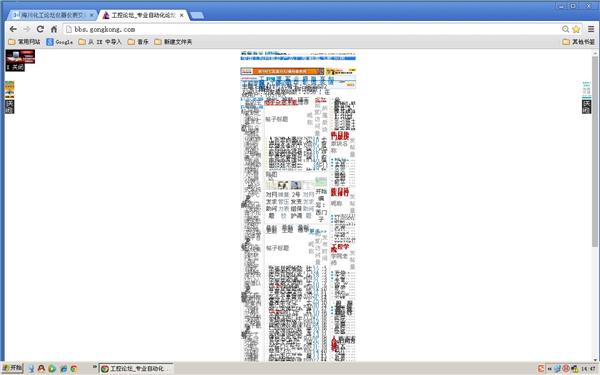Image resolution: width=600 pixels, height=375 pixels.
Task: Close the 工控论坛 tab
Action: (181, 15)
